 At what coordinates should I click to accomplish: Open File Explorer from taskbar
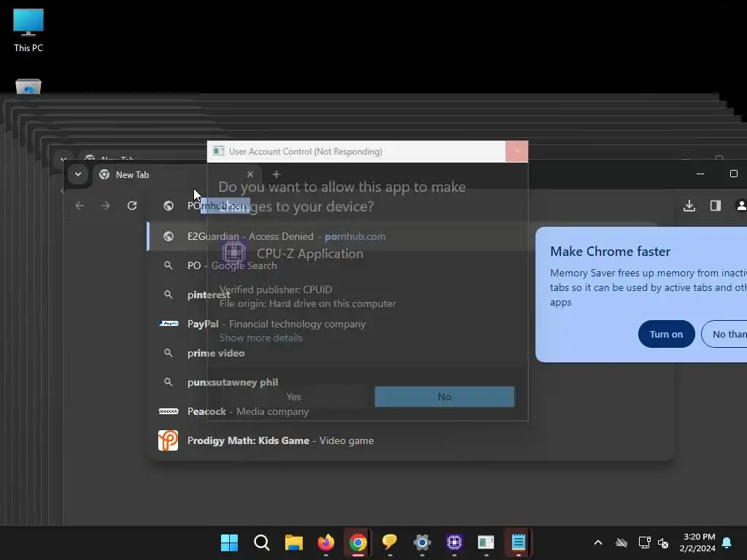click(x=294, y=542)
